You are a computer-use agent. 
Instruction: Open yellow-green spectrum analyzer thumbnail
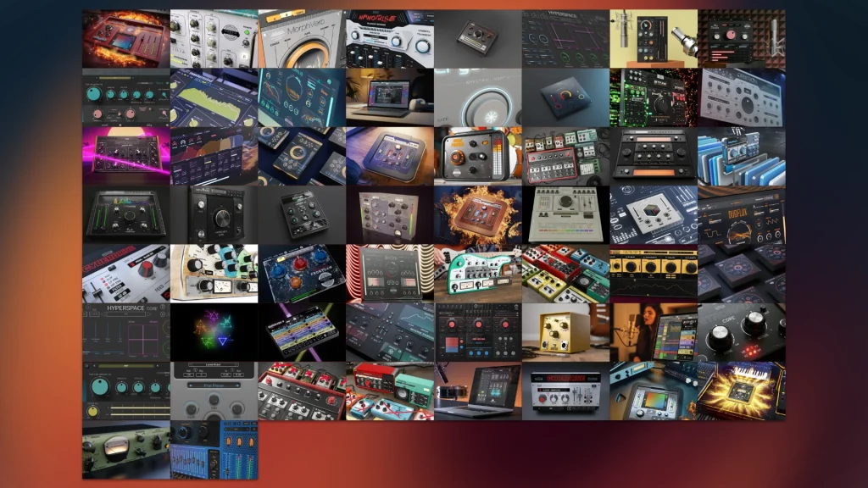214,97
